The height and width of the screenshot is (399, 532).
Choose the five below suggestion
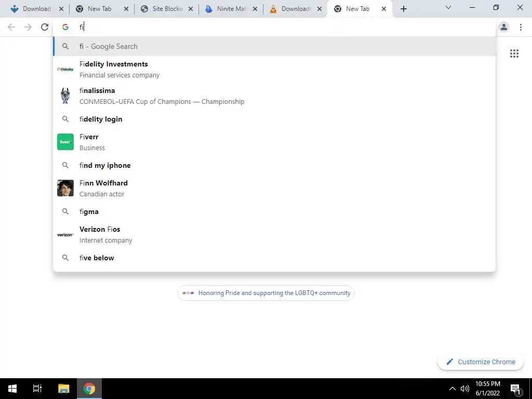[274, 258]
